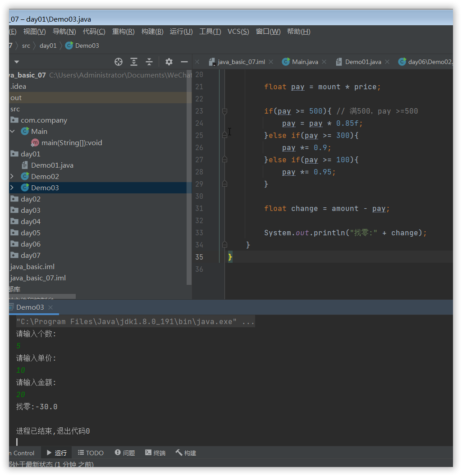Image resolution: width=462 pixels, height=476 pixels.
Task: Close the Demo01.java tab
Action: point(387,62)
